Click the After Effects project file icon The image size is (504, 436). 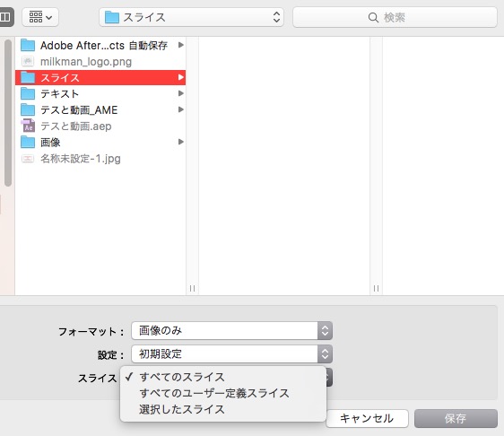click(28, 126)
